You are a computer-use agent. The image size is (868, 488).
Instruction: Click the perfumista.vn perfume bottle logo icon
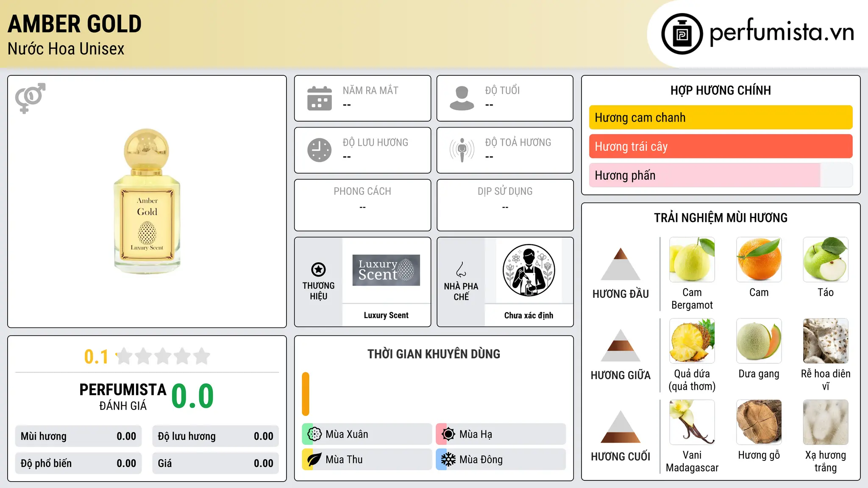click(x=682, y=34)
